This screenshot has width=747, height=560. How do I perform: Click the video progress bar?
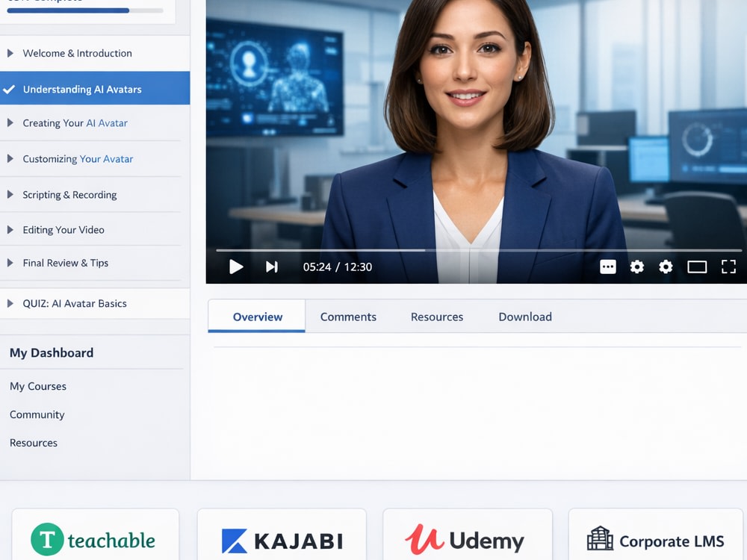click(478, 250)
